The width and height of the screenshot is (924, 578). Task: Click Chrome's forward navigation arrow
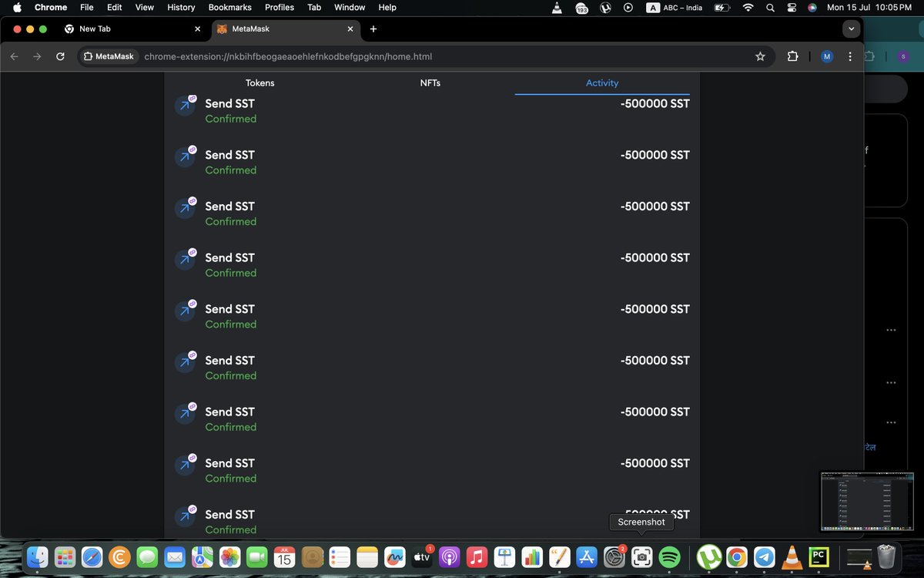[37, 56]
